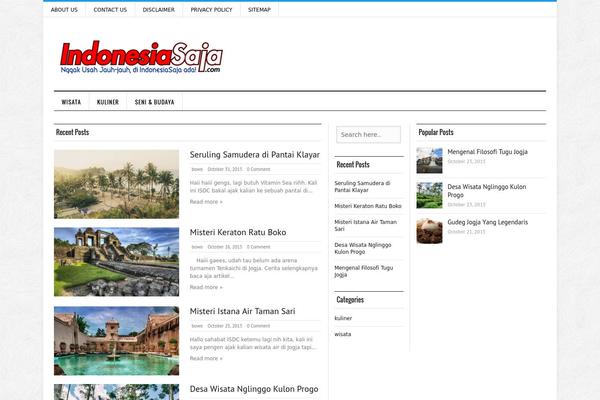This screenshot has width=600, height=400.
Task: Click author bowo on Taman Sari post
Action: point(197,326)
